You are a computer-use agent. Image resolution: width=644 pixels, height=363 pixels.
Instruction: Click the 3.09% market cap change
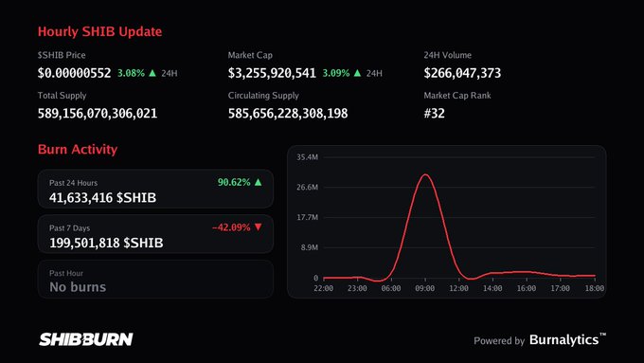[336, 73]
